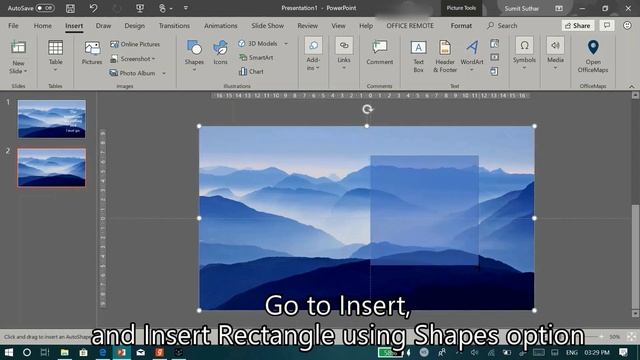
Task: Click user name Sumit Suthar
Action: [521, 8]
